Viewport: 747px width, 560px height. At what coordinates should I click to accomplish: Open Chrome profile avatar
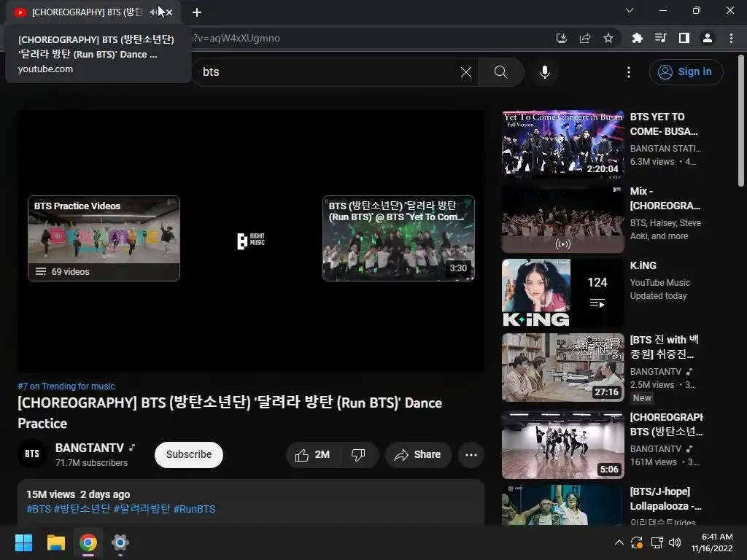tap(708, 39)
